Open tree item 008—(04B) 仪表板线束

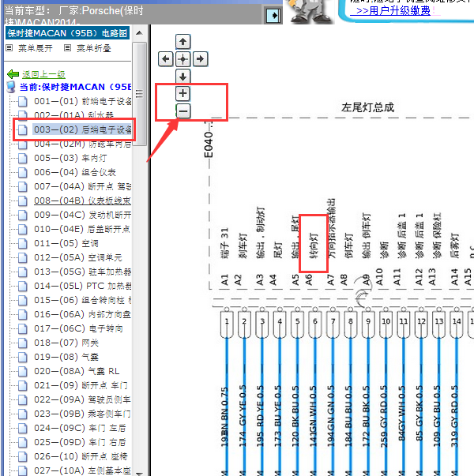83,201
